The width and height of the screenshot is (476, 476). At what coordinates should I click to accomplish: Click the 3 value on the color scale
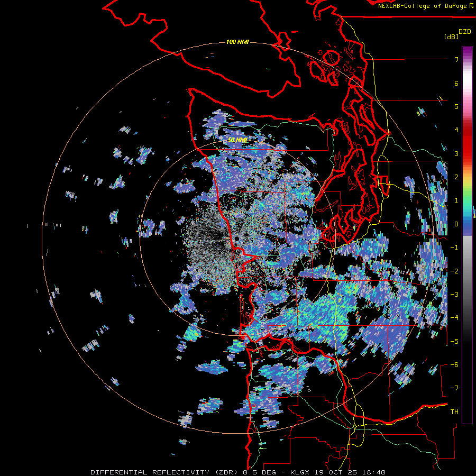[456, 153]
